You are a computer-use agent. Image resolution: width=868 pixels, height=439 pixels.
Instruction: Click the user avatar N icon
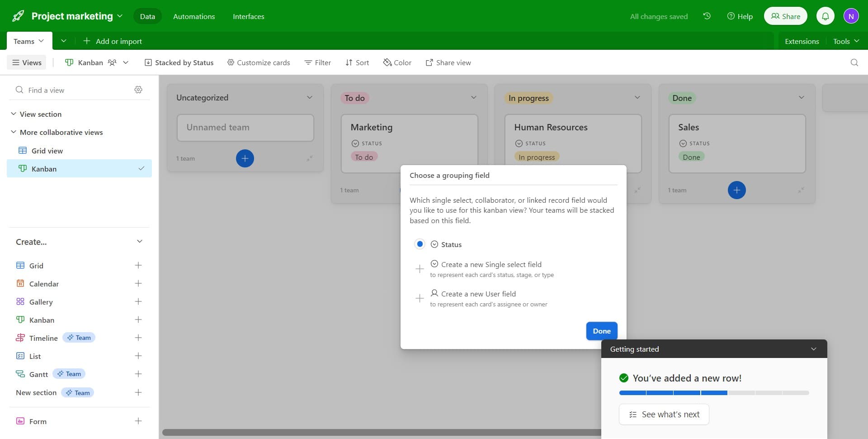click(851, 16)
